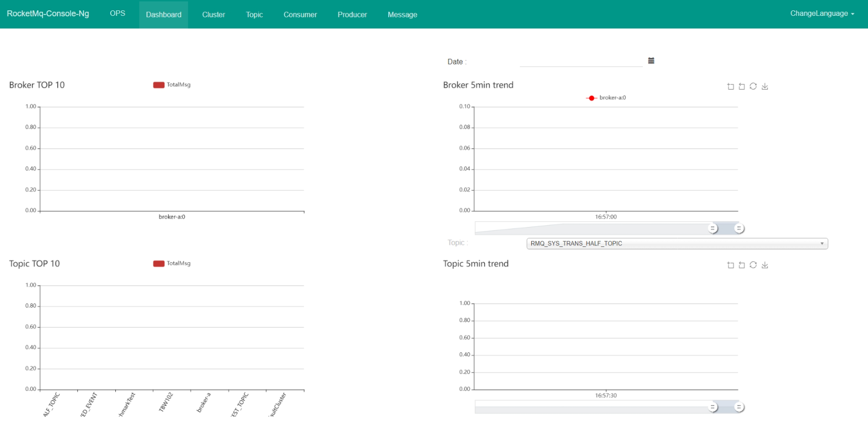Screen dimensions: 868x426
Task: Click left zoom handle of Topic trend slider
Action: click(x=713, y=407)
